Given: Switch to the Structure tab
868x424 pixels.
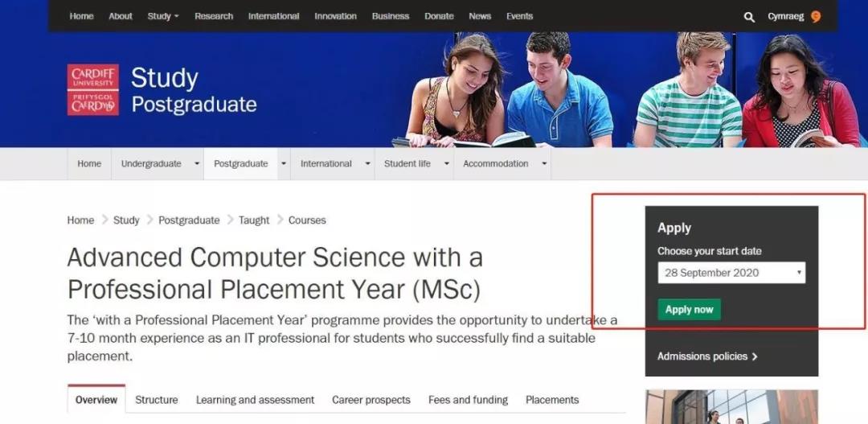Looking at the screenshot, I should (x=157, y=400).
